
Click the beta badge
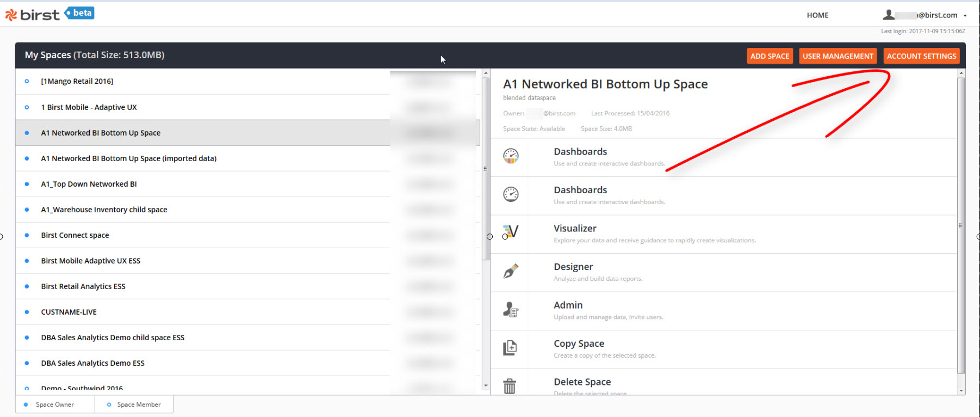tap(79, 13)
